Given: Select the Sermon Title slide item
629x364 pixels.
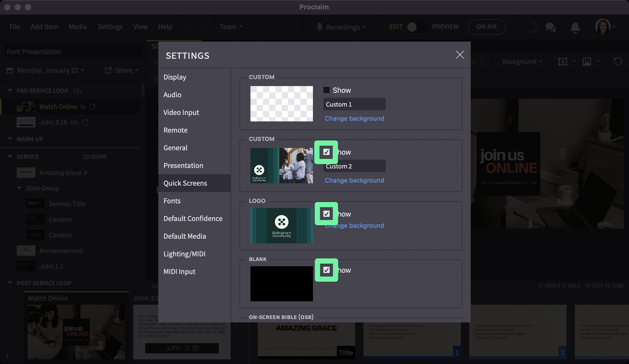Looking at the screenshot, I should point(67,204).
